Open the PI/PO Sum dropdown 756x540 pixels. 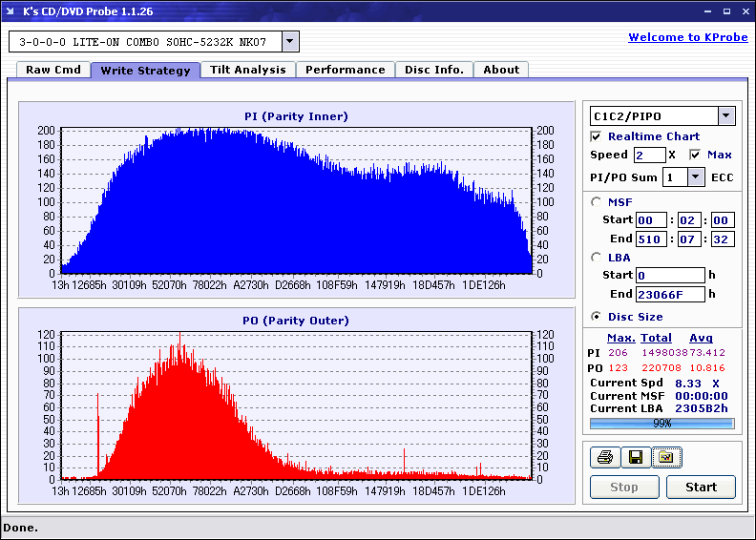[695, 177]
